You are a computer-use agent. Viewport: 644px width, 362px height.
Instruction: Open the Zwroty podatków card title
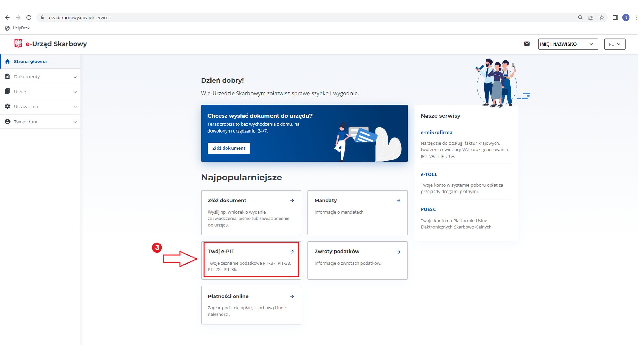(x=337, y=252)
